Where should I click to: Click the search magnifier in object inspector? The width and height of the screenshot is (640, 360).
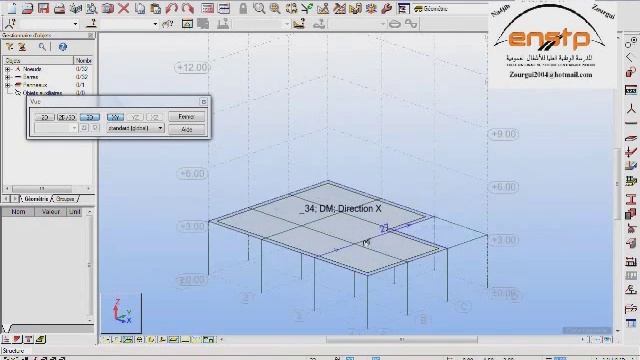pyautogui.click(x=42, y=47)
